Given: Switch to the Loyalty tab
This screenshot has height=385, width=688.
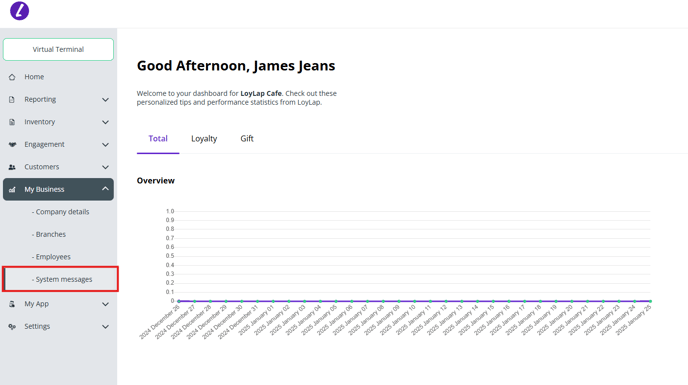Looking at the screenshot, I should coord(204,139).
